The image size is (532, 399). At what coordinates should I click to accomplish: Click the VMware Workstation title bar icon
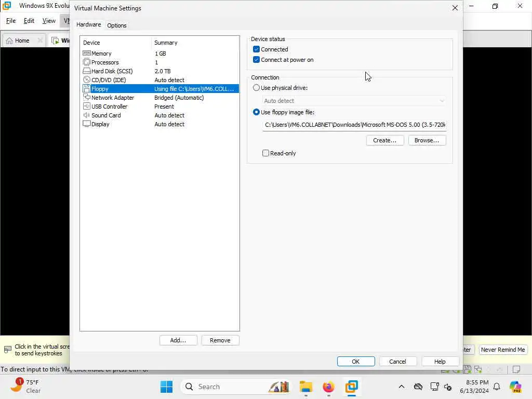(7, 6)
